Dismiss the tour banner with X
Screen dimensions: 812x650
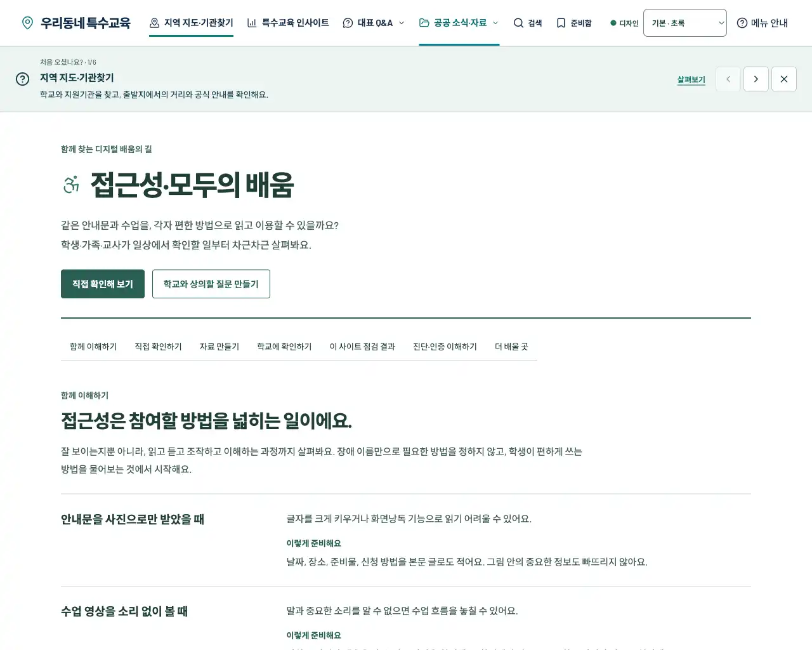(784, 79)
